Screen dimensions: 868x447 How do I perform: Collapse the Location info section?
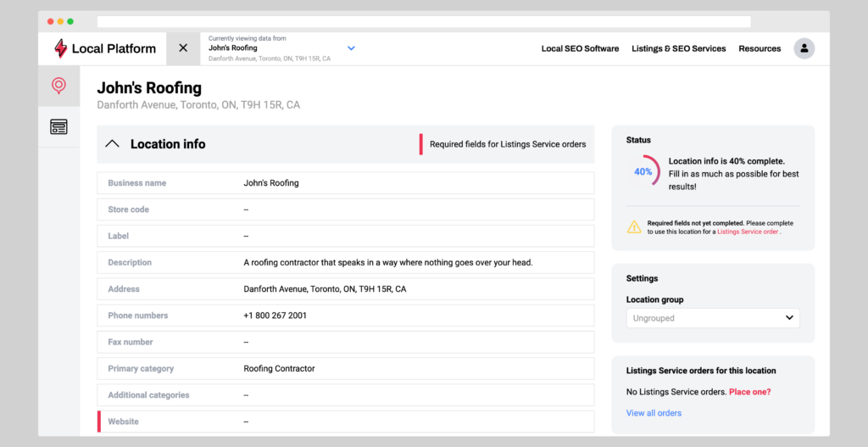(112, 144)
